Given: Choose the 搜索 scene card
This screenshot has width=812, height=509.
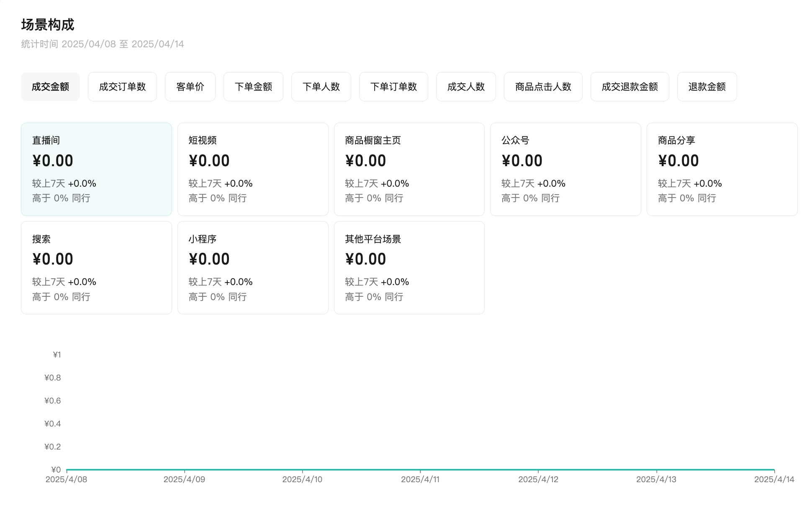Looking at the screenshot, I should pyautogui.click(x=96, y=267).
